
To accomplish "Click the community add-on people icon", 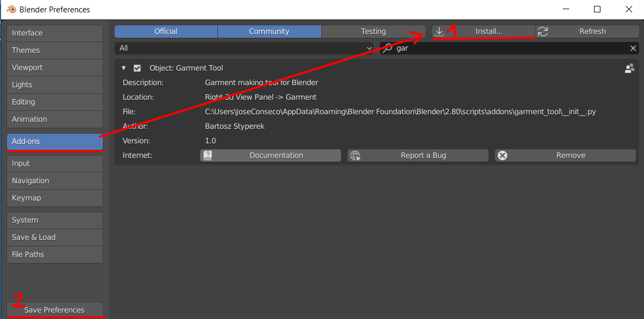I will 629,68.
